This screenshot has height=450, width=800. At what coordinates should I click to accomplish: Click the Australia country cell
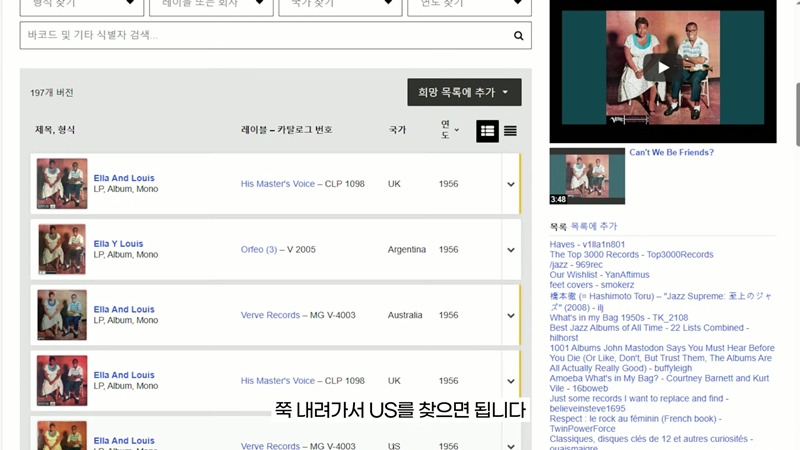[405, 315]
